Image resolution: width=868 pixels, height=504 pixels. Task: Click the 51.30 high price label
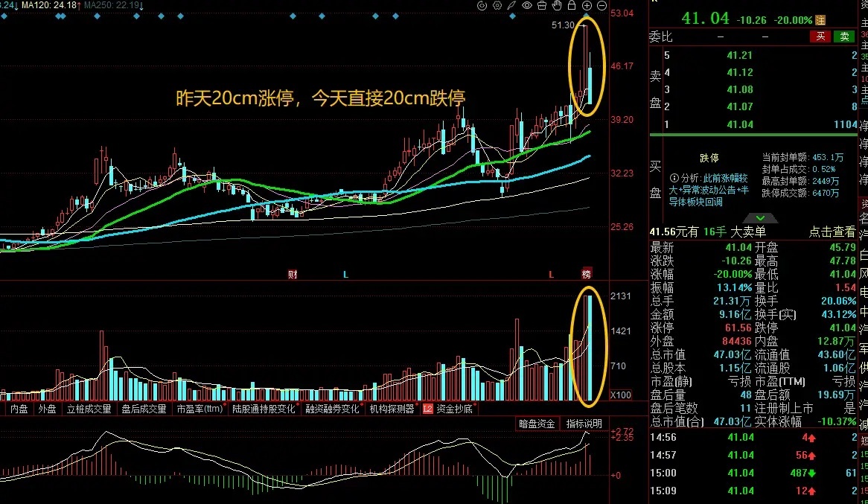point(563,25)
